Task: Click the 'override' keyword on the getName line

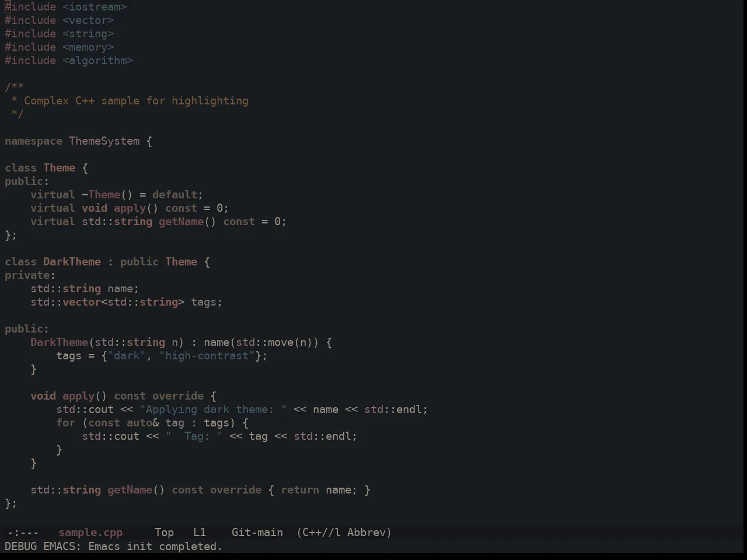Action: point(236,490)
